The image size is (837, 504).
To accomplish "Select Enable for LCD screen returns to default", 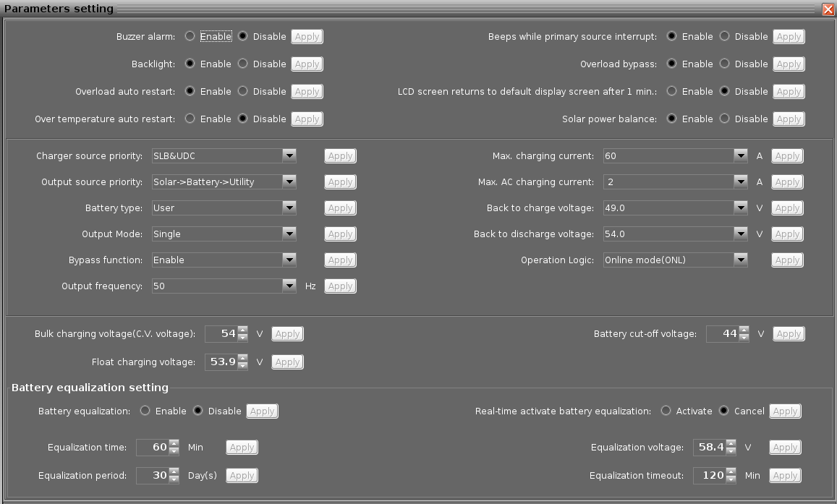I will (671, 91).
